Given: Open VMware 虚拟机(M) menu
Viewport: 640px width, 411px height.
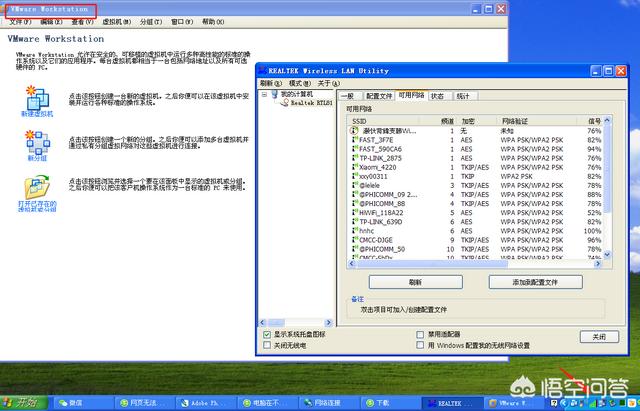Looking at the screenshot, I should point(116,22).
